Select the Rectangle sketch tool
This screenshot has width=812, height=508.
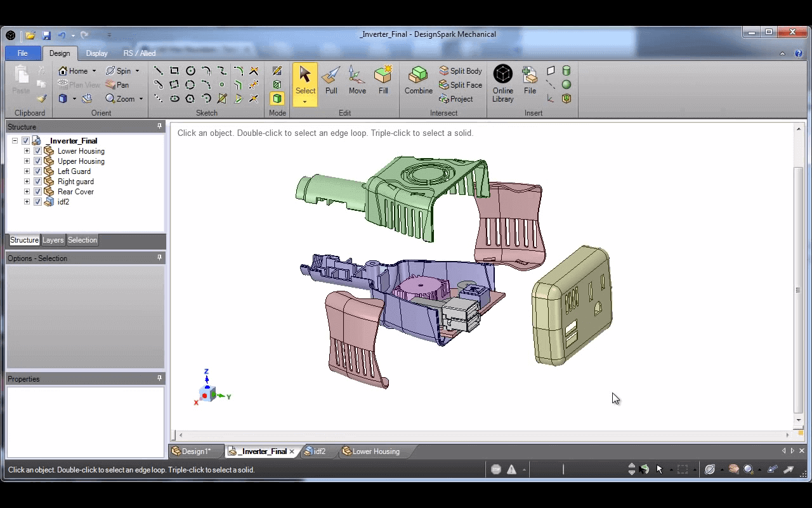(174, 70)
